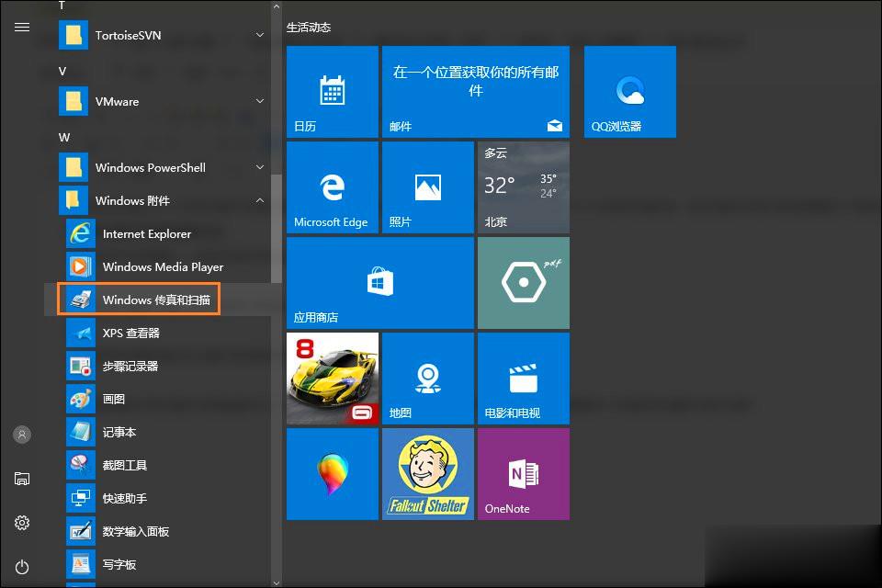Open 记事本 notepad
The width and height of the screenshot is (882, 588).
point(164,432)
